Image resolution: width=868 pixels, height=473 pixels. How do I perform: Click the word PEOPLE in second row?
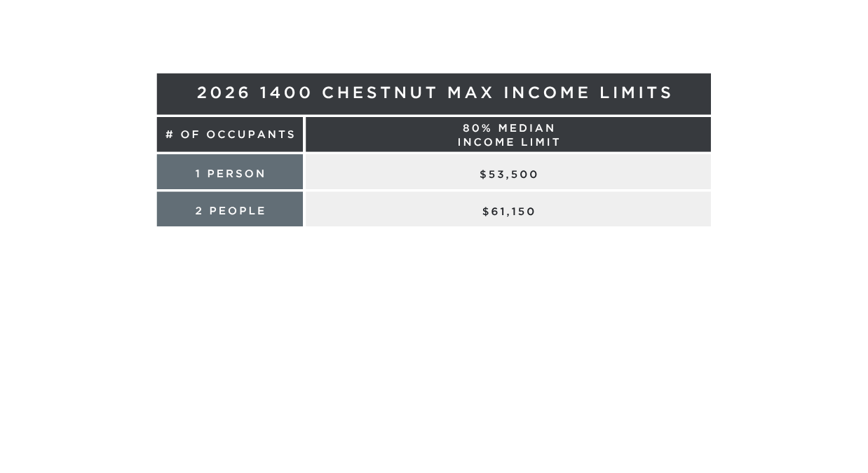click(238, 211)
